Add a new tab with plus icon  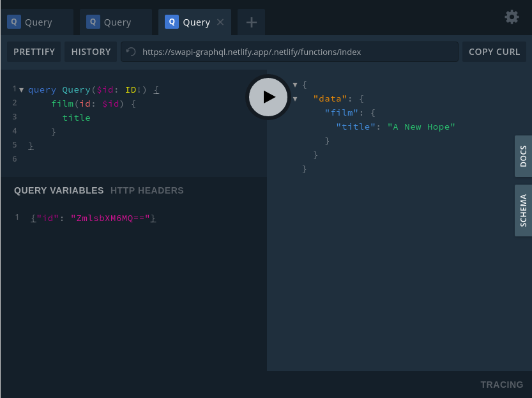click(251, 22)
